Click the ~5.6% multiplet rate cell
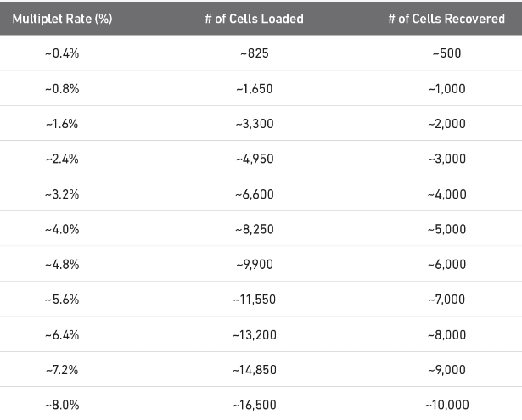 coord(60,300)
